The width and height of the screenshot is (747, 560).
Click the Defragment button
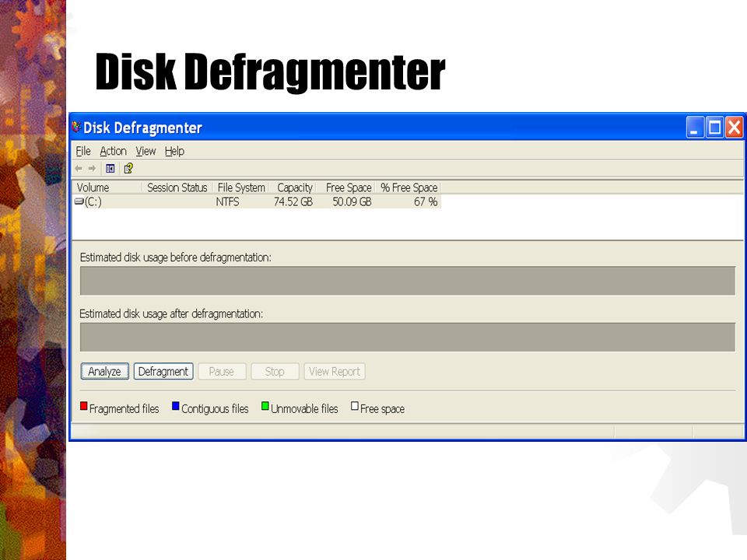[163, 372]
